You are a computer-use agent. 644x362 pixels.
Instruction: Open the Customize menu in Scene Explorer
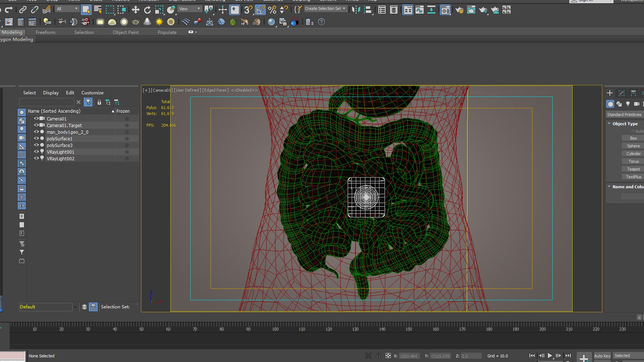[92, 93]
